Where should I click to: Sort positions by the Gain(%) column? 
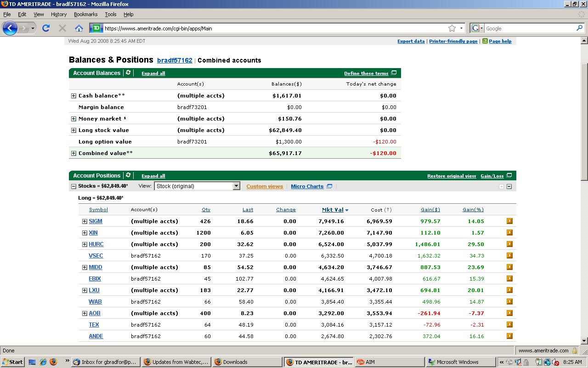click(x=473, y=210)
